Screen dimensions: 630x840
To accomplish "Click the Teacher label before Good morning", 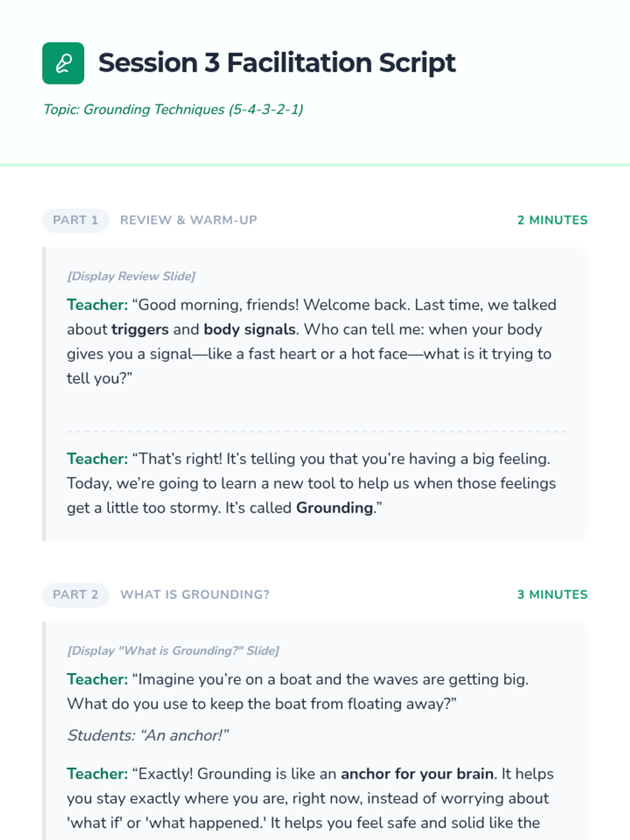I will (x=97, y=305).
